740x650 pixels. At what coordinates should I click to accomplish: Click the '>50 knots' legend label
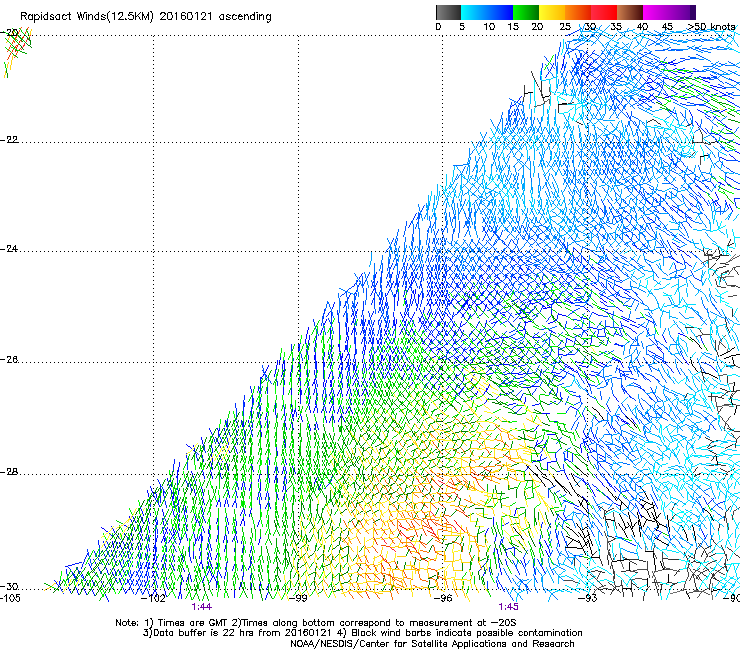pyautogui.click(x=711, y=27)
